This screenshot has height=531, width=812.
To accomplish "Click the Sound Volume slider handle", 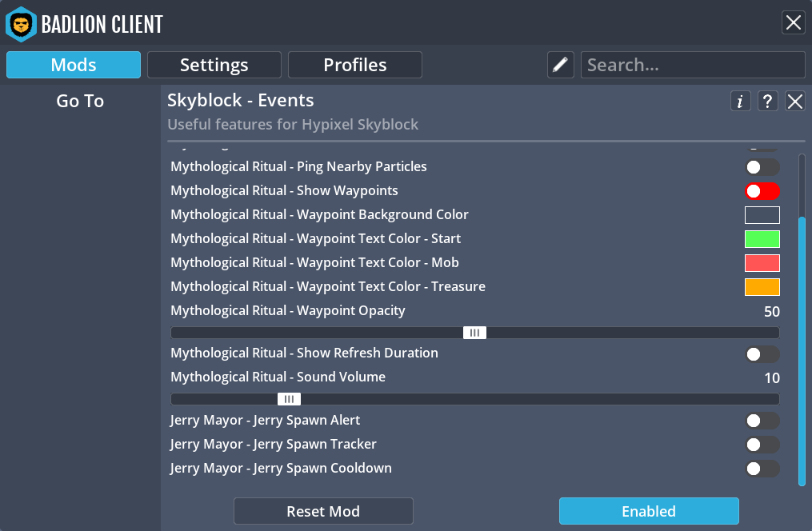I will [x=289, y=399].
